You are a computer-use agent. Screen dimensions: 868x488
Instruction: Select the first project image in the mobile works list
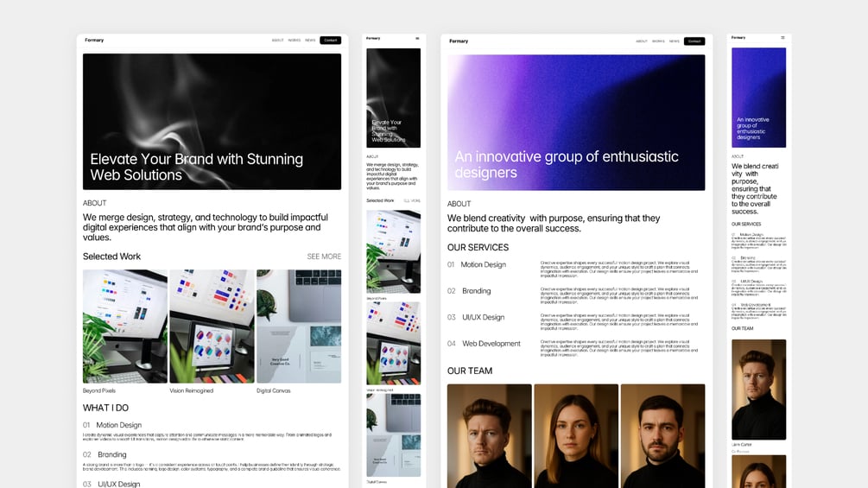394,251
